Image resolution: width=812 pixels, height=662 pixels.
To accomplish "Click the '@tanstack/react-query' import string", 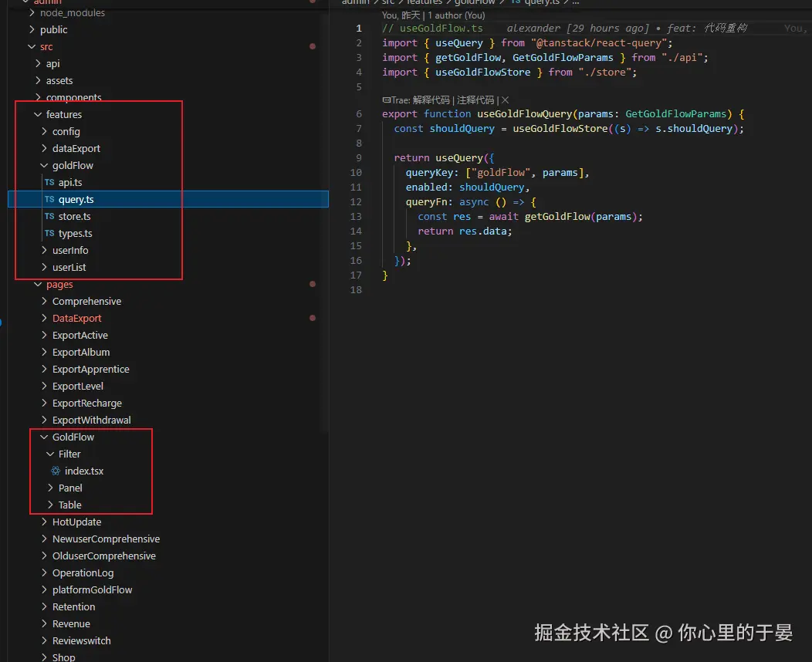I will pyautogui.click(x=599, y=43).
